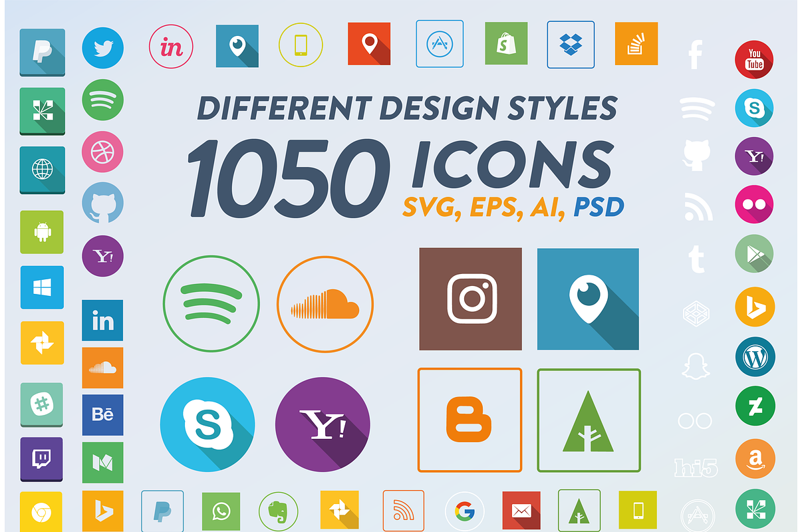This screenshot has width=798, height=532.
Task: Select the green Medium M square
Action: point(102,462)
